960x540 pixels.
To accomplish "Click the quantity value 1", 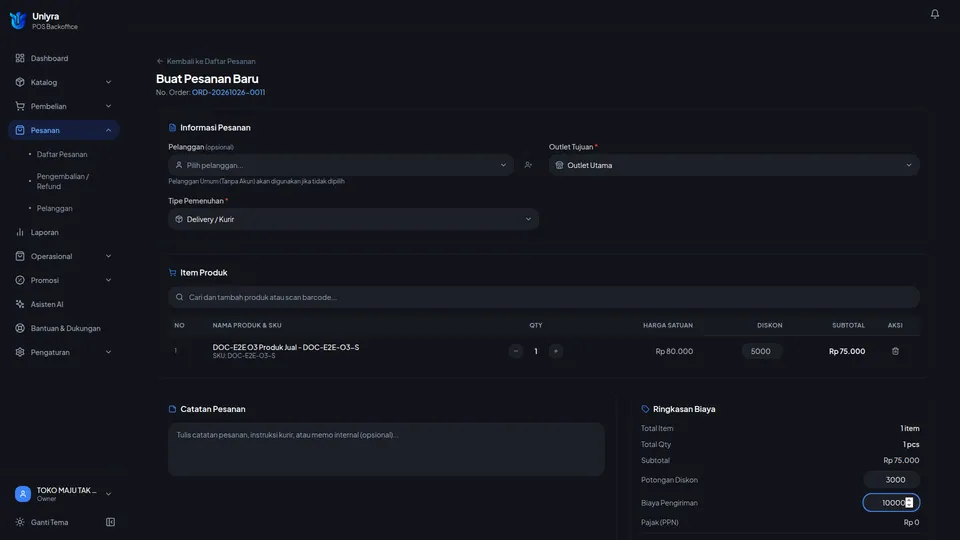I will point(536,351).
